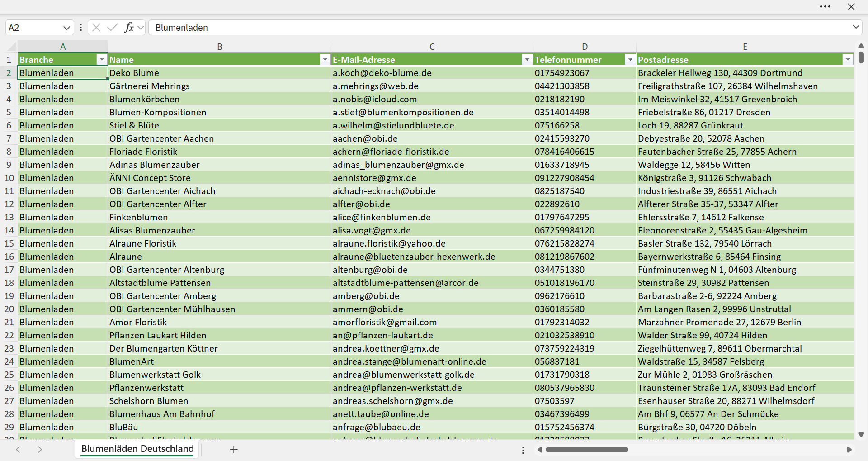Click the confirm checkmark formula icon
The width and height of the screenshot is (868, 461).
click(x=113, y=28)
